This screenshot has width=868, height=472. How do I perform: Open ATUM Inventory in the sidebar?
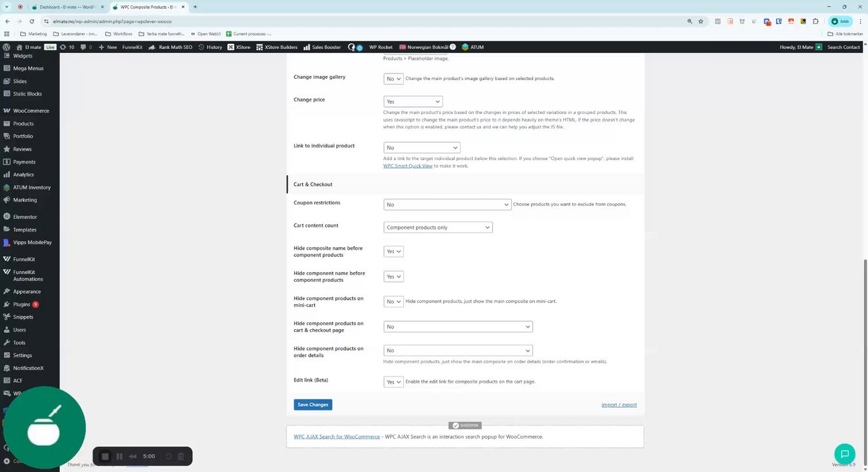(31, 187)
